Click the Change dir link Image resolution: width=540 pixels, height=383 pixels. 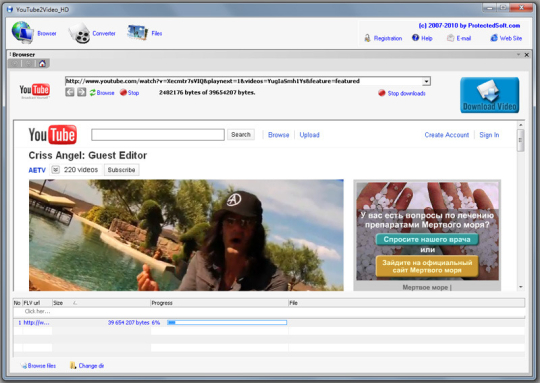(91, 366)
